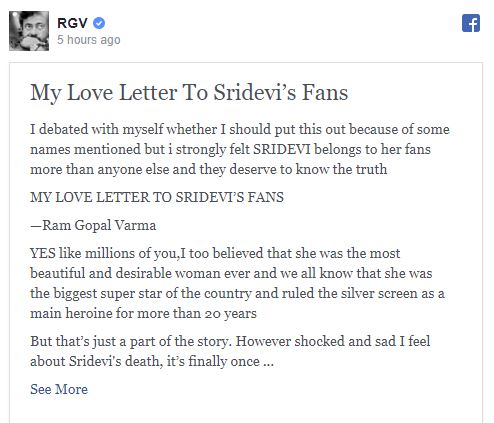Image resolution: width=494 pixels, height=423 pixels.
Task: Click the phrase "biggest super star of the country"
Action: [x=152, y=293]
